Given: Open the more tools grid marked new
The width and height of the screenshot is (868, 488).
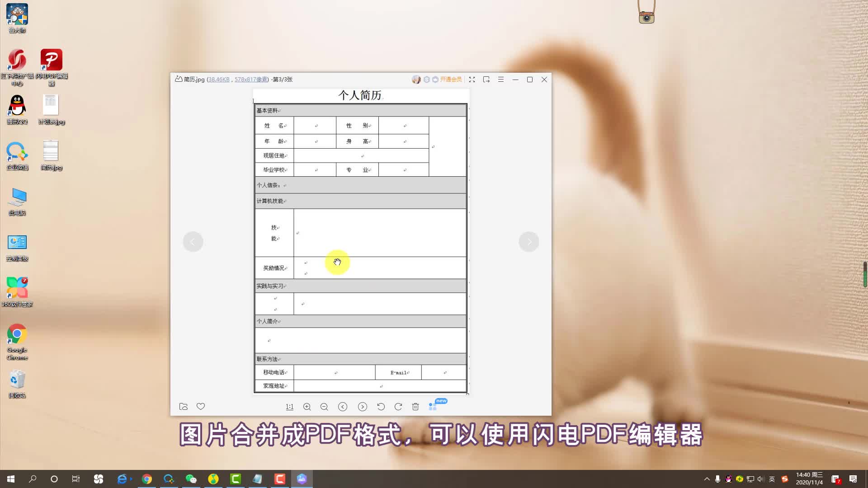Looking at the screenshot, I should click(433, 407).
